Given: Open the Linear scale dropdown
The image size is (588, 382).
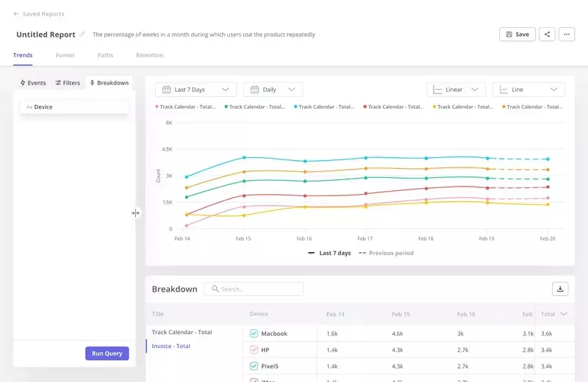Looking at the screenshot, I should (x=456, y=90).
